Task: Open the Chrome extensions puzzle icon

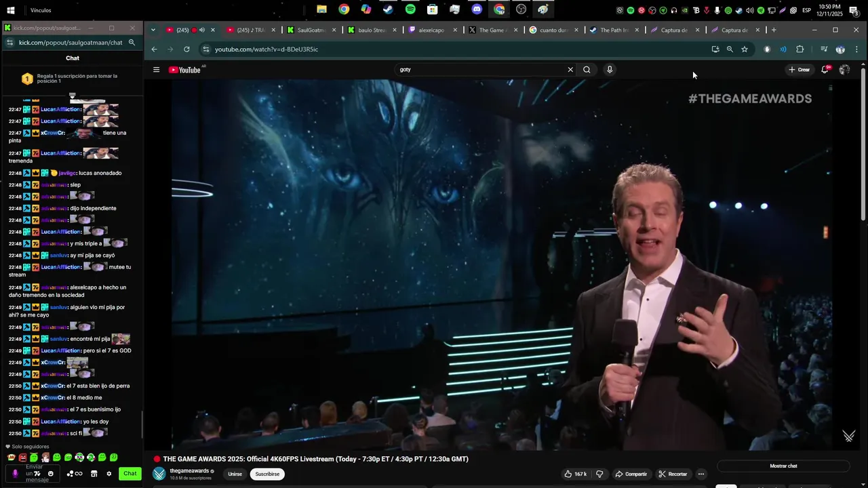Action: click(800, 49)
